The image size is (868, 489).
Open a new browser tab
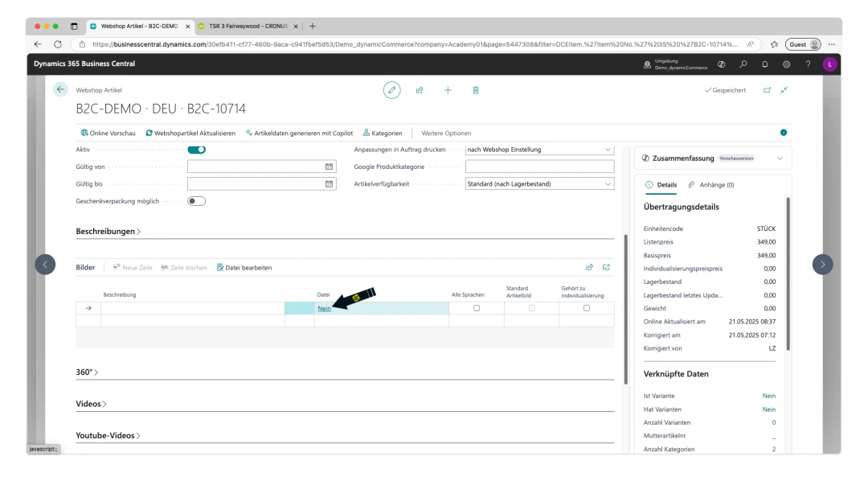point(313,26)
